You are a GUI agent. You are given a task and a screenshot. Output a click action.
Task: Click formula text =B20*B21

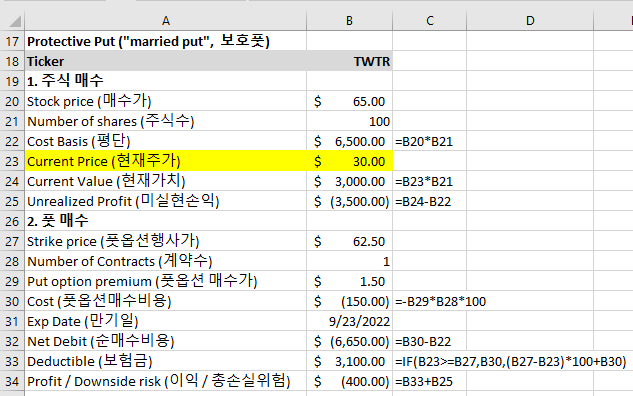424,142
